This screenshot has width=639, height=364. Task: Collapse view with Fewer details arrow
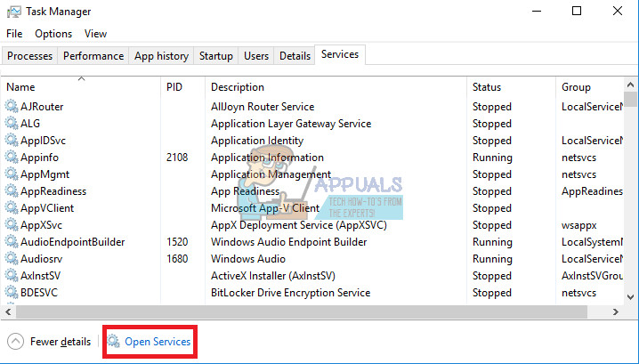(x=15, y=342)
